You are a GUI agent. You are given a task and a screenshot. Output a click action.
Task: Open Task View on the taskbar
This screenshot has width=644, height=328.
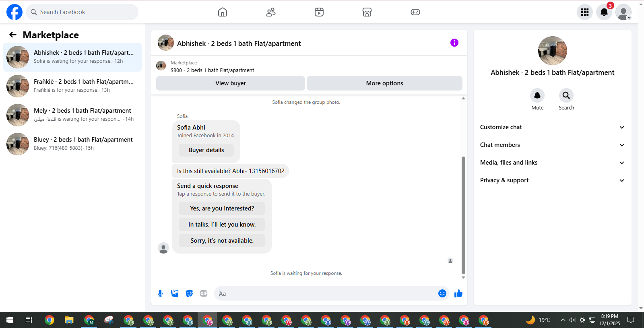click(29, 320)
